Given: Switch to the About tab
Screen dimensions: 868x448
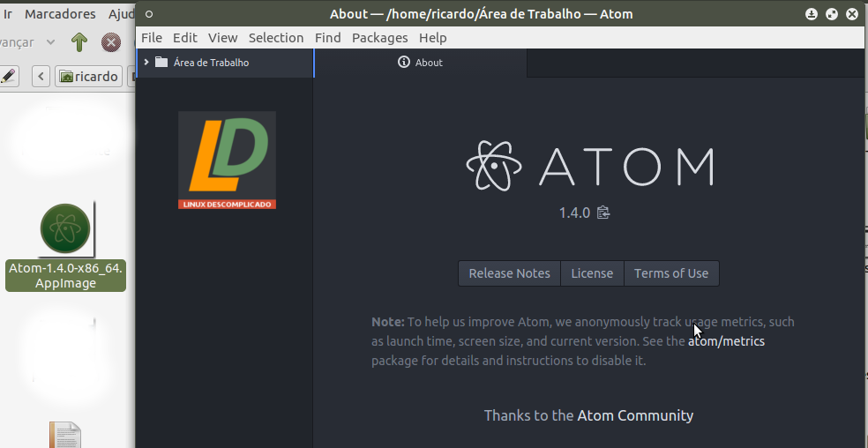Looking at the screenshot, I should [421, 63].
